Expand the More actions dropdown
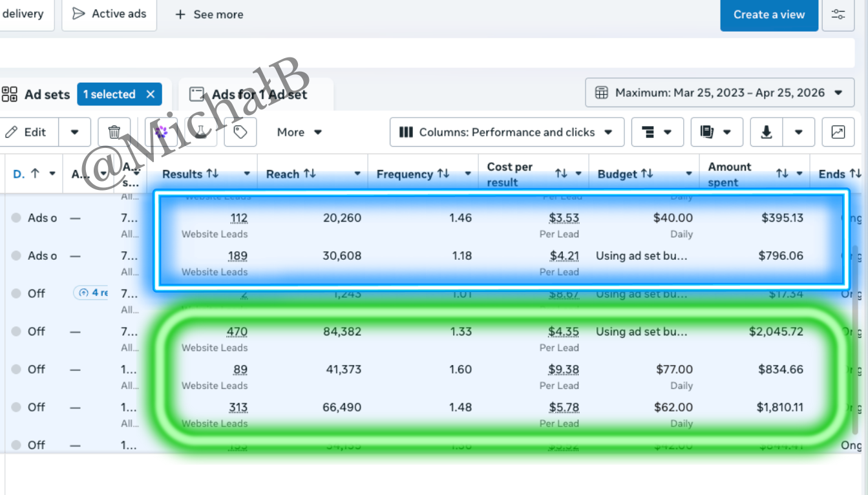 pos(299,132)
